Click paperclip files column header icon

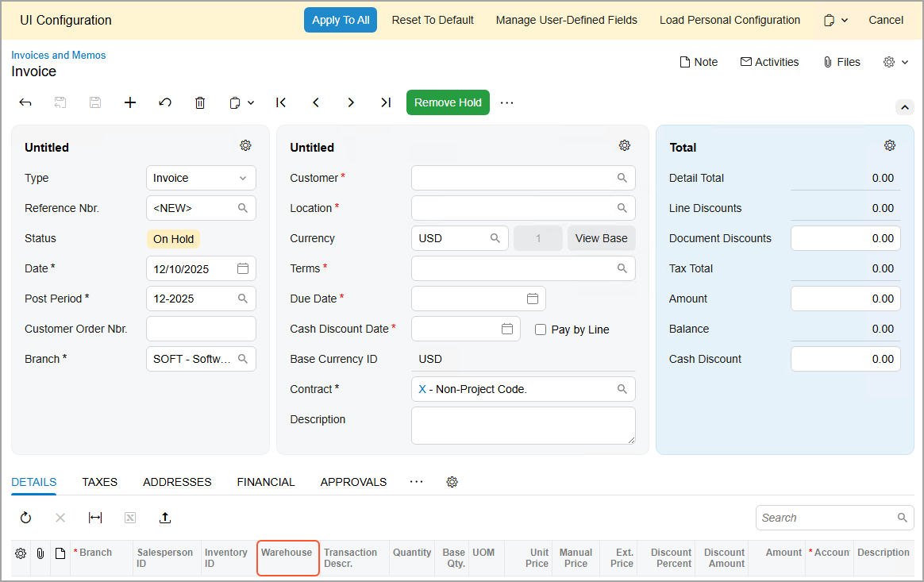coord(40,553)
